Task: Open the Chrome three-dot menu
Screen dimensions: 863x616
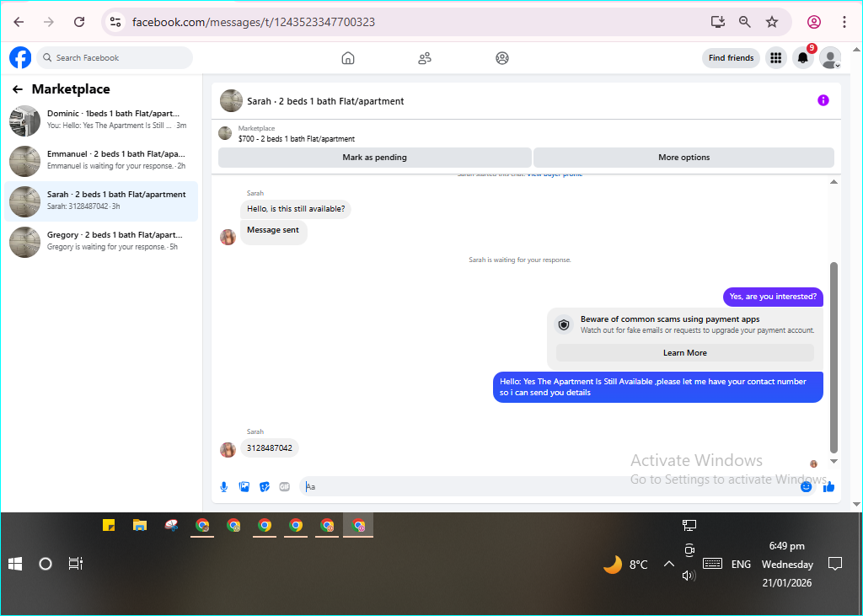Action: coord(844,22)
